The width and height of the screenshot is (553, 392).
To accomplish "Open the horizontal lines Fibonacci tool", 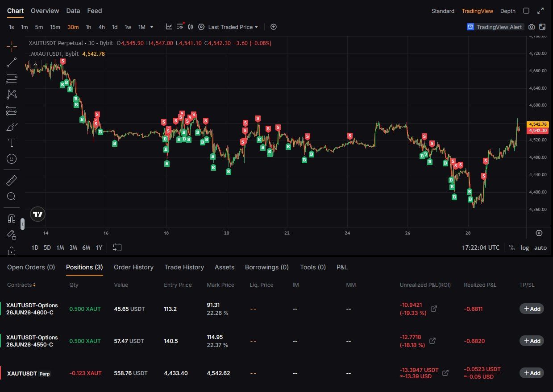I will 12,78.
